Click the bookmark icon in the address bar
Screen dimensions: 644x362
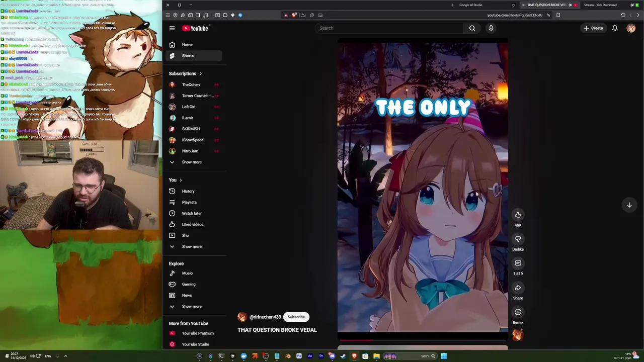[558, 15]
